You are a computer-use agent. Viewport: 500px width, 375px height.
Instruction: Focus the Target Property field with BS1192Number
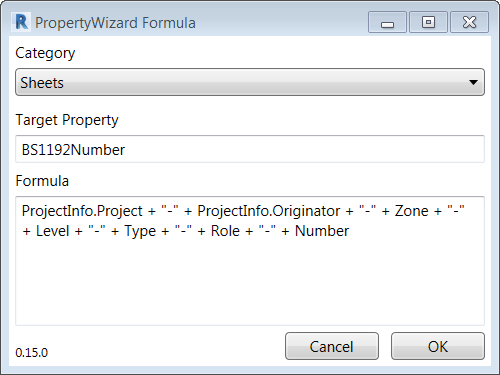coord(250,149)
